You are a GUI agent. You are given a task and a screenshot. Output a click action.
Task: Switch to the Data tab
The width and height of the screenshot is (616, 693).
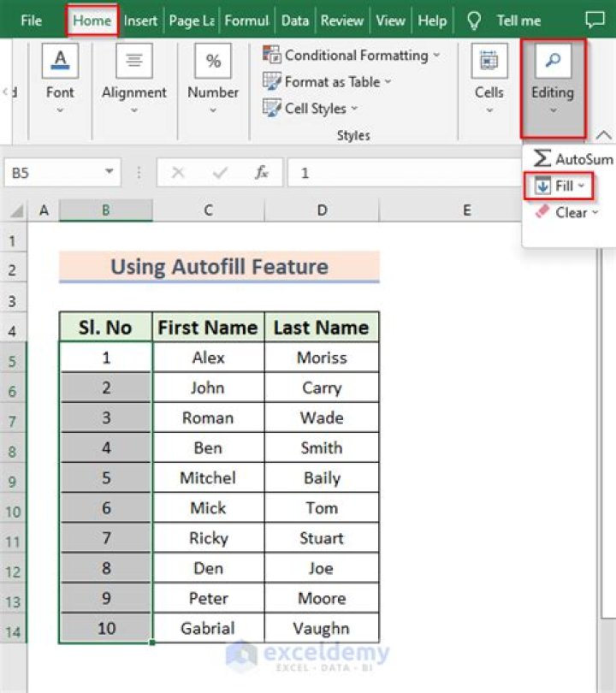295,21
